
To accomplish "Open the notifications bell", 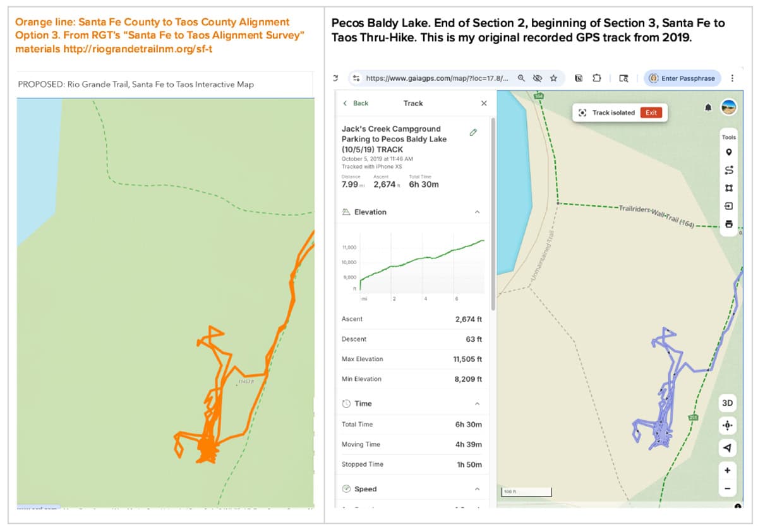I will coord(709,107).
